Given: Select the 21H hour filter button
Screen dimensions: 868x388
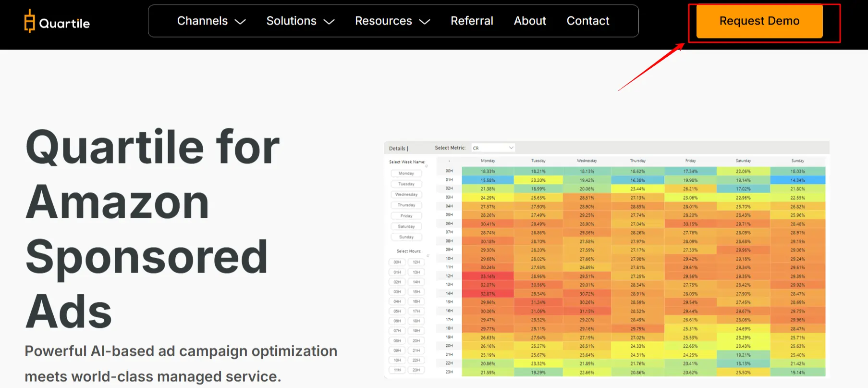Looking at the screenshot, I should [416, 350].
